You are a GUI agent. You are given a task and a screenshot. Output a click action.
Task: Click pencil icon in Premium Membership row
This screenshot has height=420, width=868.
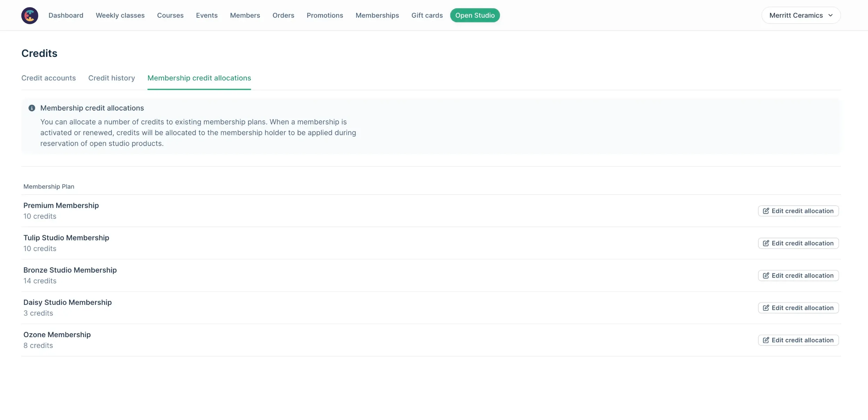(x=766, y=211)
